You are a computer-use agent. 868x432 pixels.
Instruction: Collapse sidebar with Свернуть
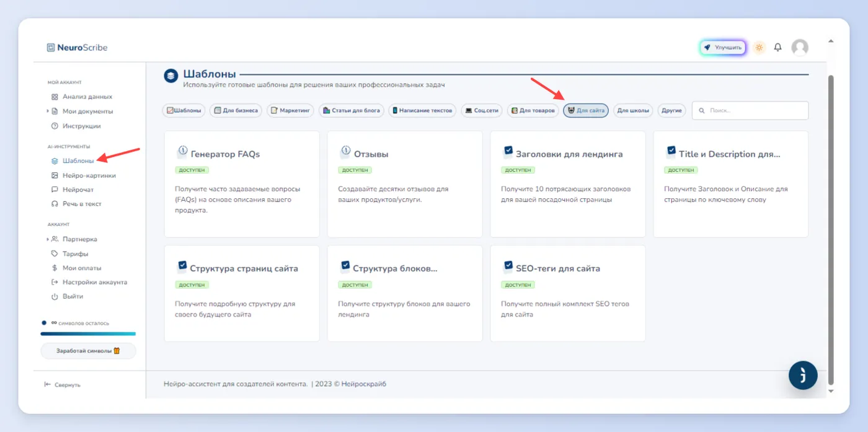point(63,385)
